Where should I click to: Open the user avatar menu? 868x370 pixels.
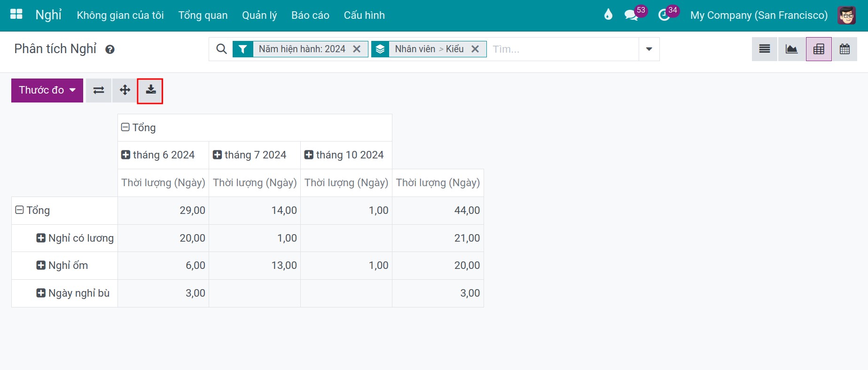pyautogui.click(x=846, y=15)
